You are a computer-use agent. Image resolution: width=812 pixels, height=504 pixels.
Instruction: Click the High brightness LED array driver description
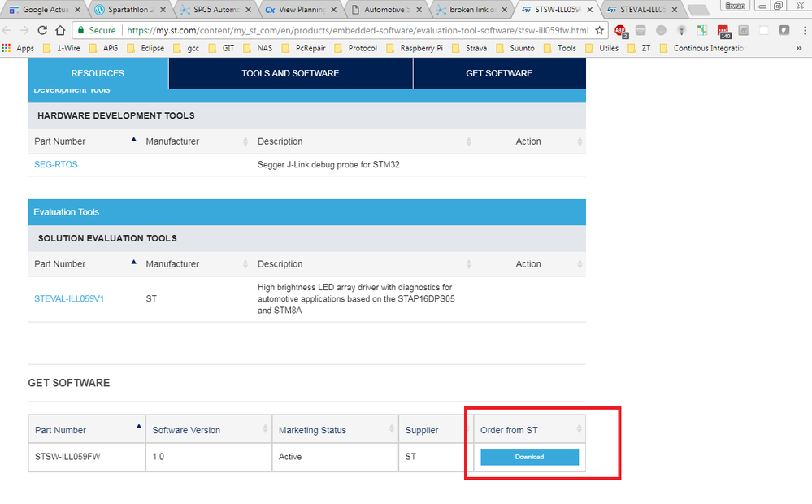coord(356,299)
